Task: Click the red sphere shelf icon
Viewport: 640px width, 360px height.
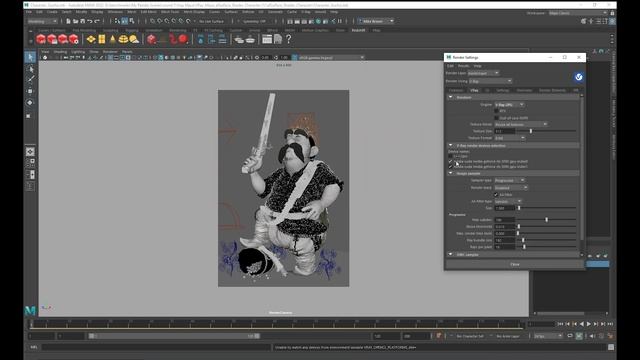Action: (183, 39)
